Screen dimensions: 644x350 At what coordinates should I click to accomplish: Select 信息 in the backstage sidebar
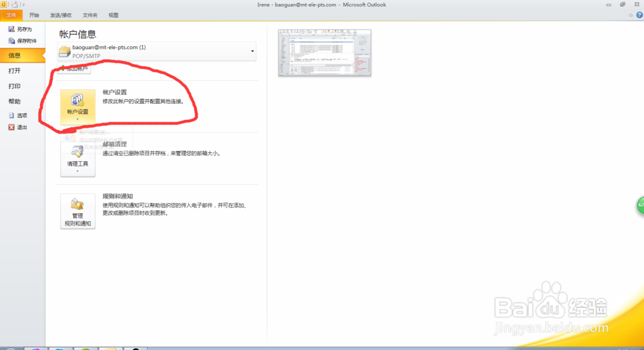[x=23, y=55]
